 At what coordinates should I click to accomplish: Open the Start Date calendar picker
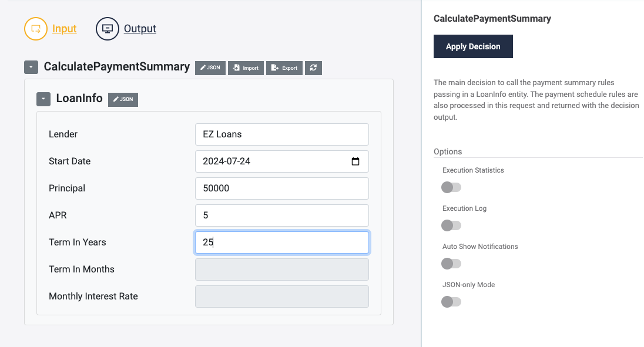click(x=355, y=161)
